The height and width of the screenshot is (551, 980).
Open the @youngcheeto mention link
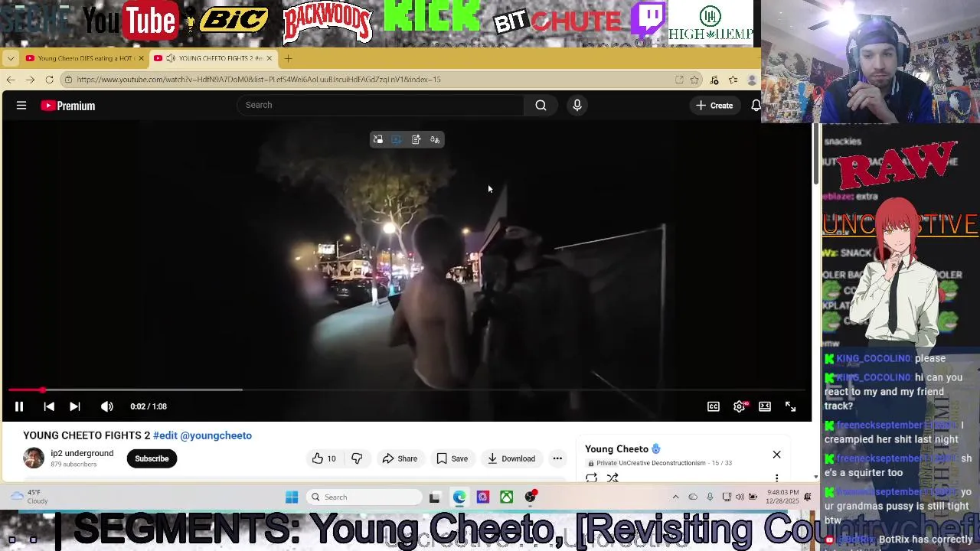[x=216, y=435]
